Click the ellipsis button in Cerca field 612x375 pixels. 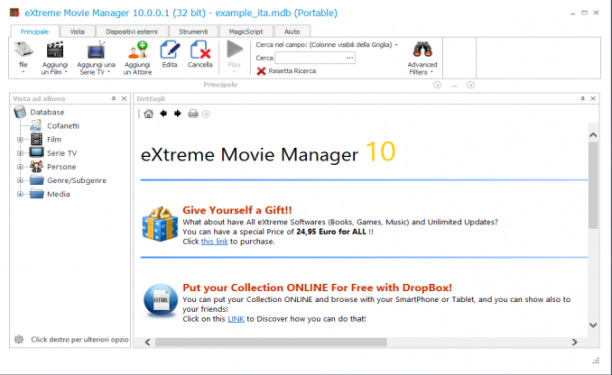click(x=350, y=58)
